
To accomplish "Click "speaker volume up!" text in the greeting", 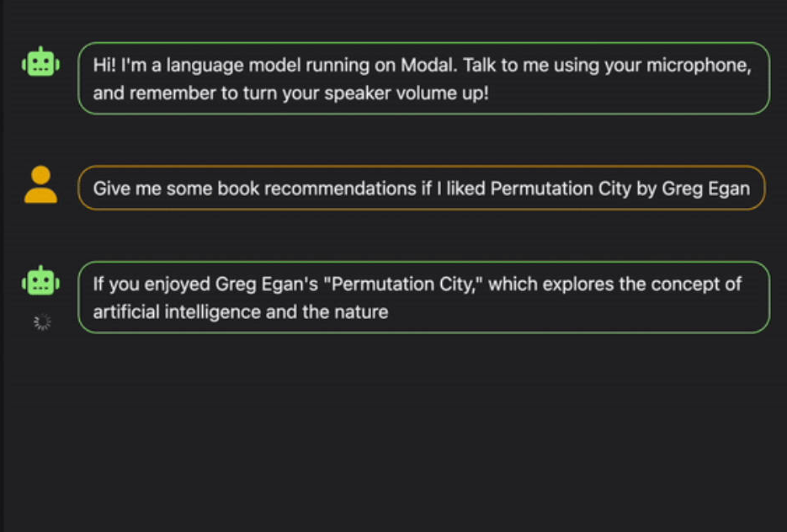I will (x=407, y=93).
